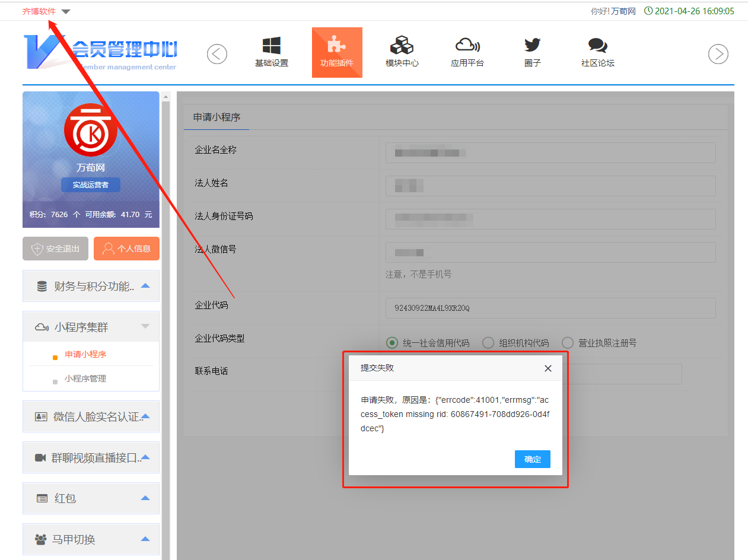Switch to the 申请小程序 tab

click(x=217, y=117)
